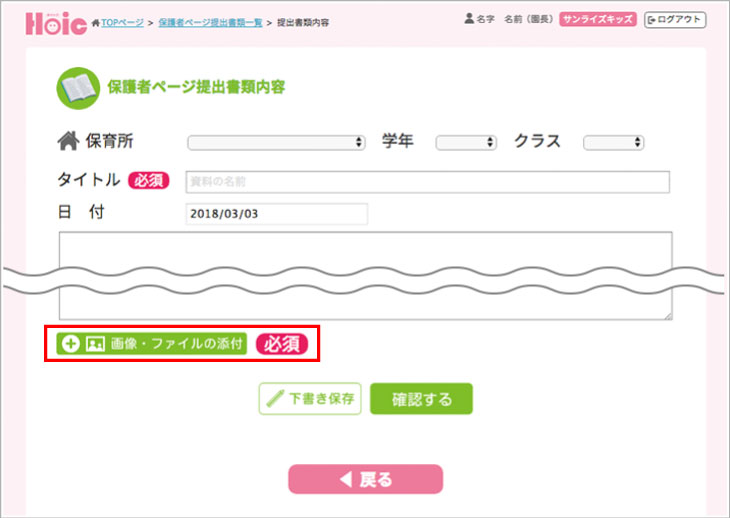Click inside the large content text area
The image size is (730, 518).
point(365,251)
